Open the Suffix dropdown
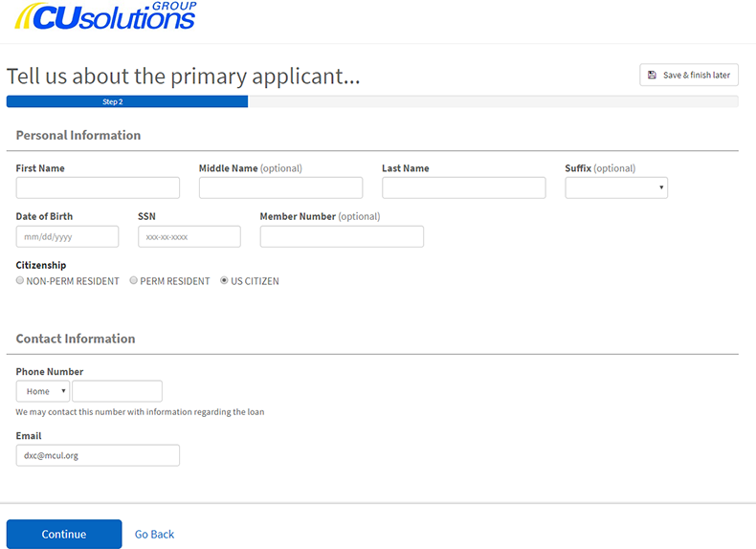Image resolution: width=756 pixels, height=549 pixels. (x=616, y=187)
